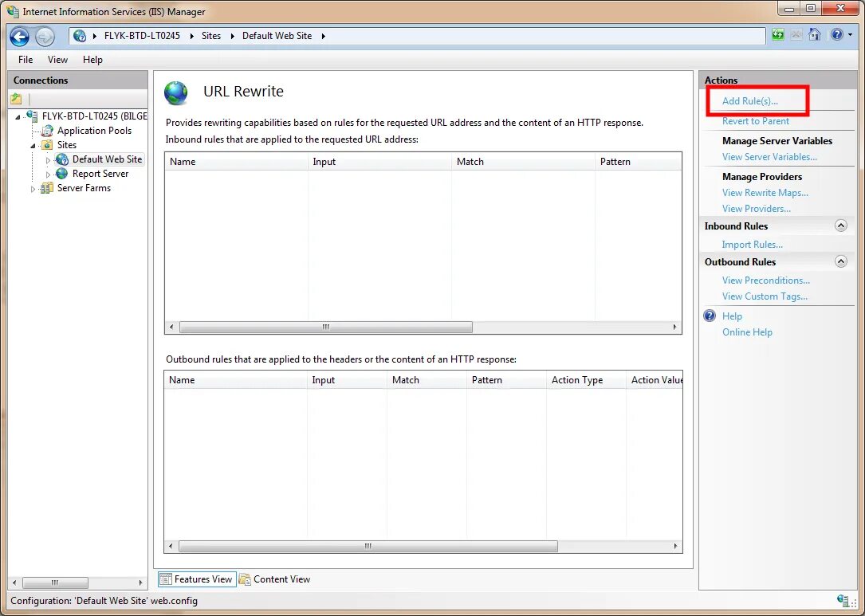Collapse the Inbound Rules actions section

click(x=841, y=226)
